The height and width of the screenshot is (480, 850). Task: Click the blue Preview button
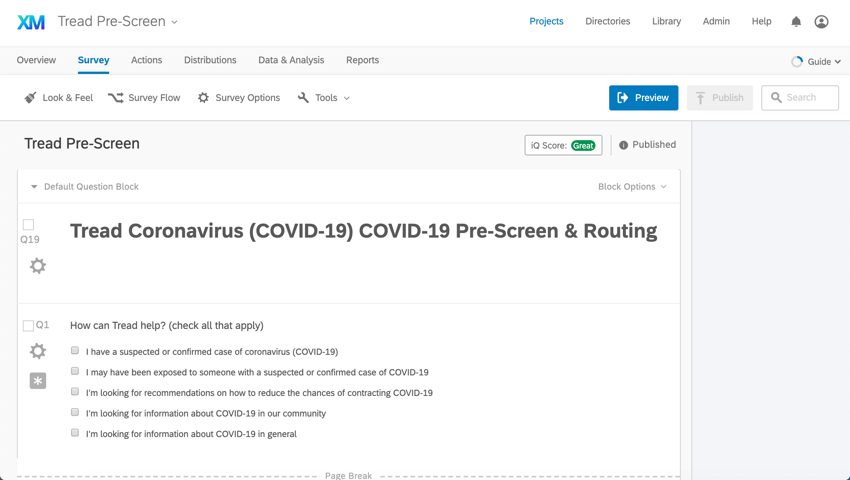point(643,98)
